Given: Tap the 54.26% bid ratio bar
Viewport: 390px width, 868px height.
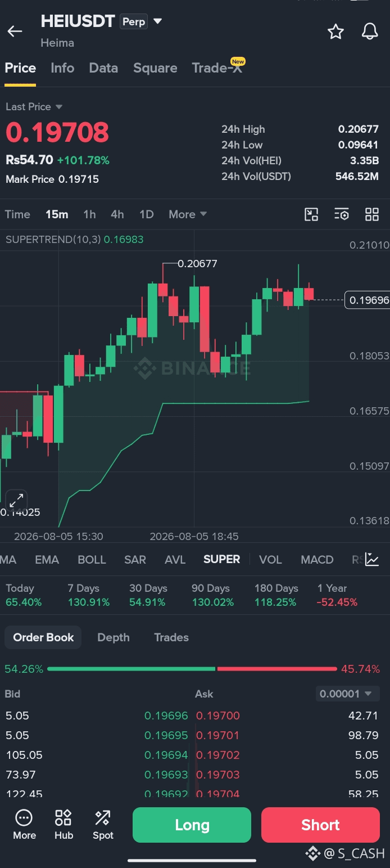Looking at the screenshot, I should (x=131, y=669).
